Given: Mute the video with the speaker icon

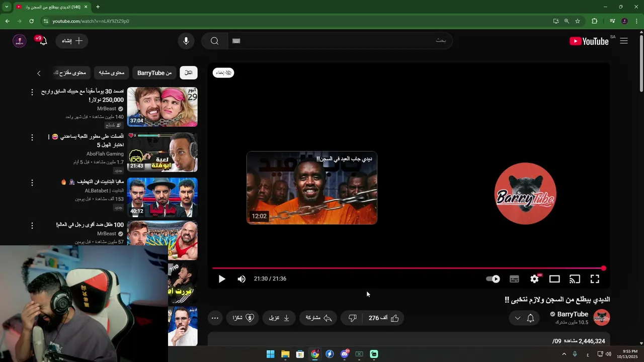Looking at the screenshot, I should [242, 279].
